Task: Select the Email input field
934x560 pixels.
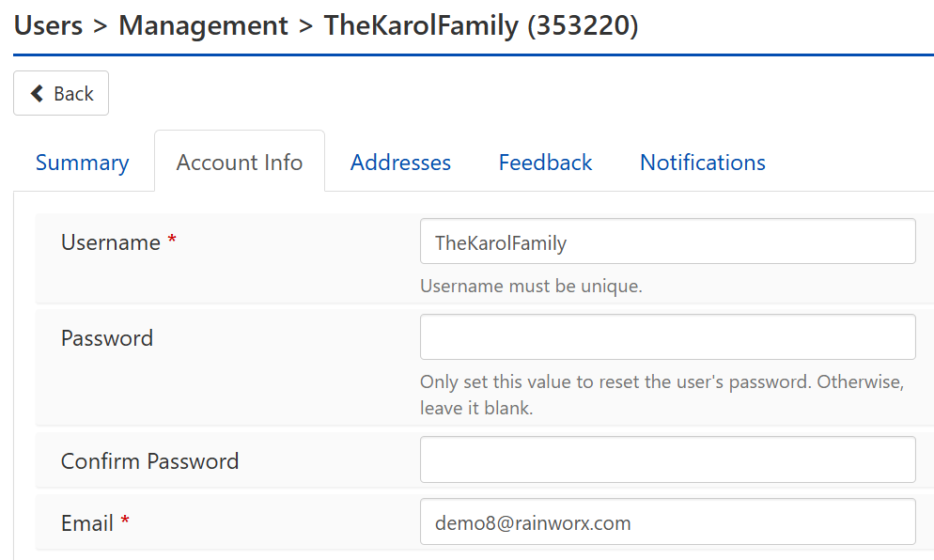Action: click(667, 521)
